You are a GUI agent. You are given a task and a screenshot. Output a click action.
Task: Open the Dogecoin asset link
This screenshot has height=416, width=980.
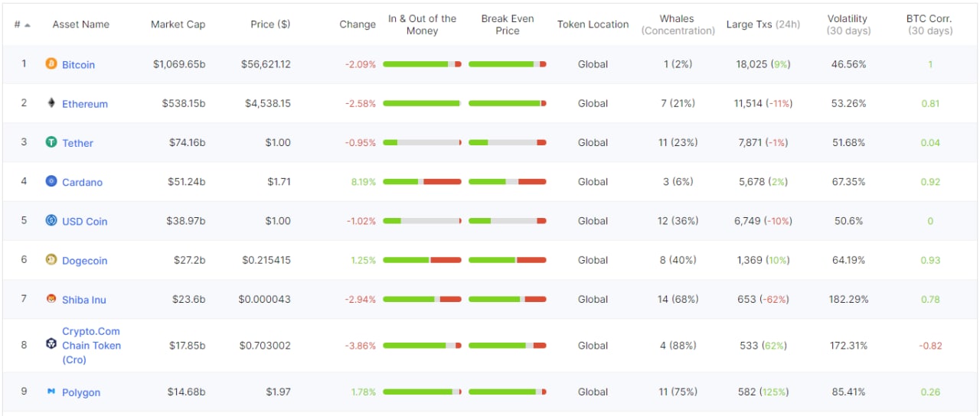[x=85, y=261]
